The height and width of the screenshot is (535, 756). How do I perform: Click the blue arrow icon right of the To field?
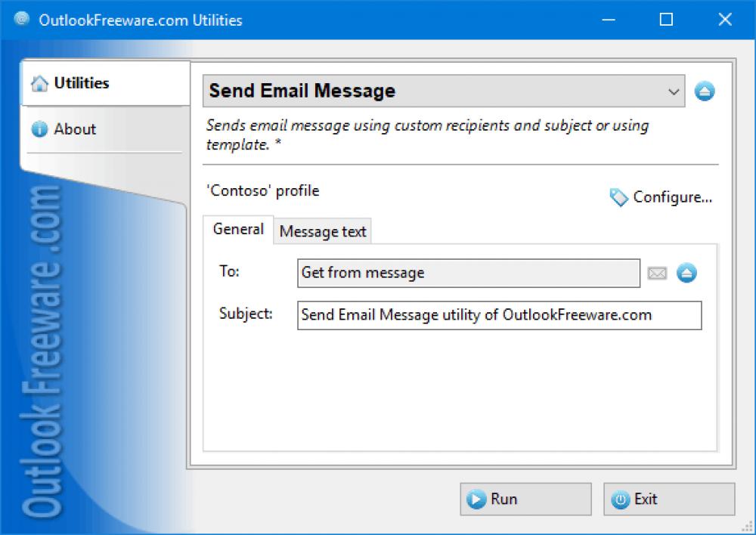(686, 274)
